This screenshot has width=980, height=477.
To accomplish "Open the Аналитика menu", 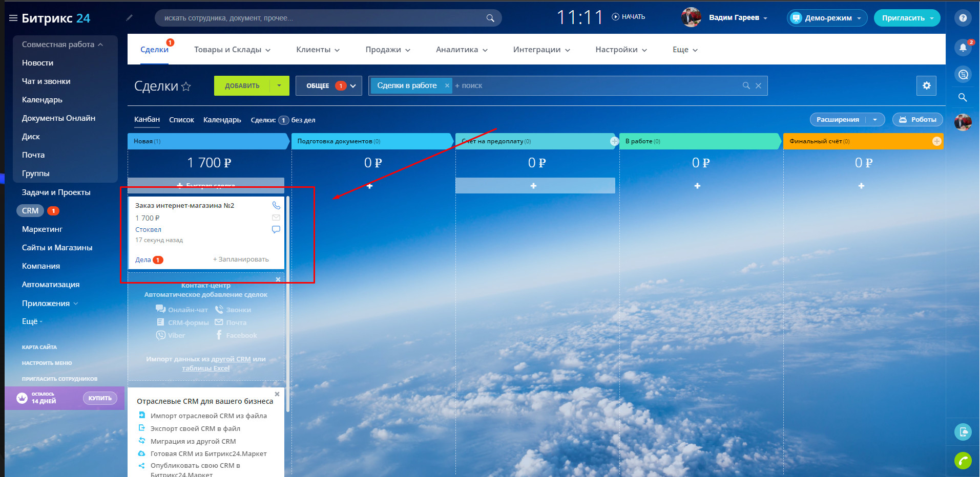I will (462, 50).
